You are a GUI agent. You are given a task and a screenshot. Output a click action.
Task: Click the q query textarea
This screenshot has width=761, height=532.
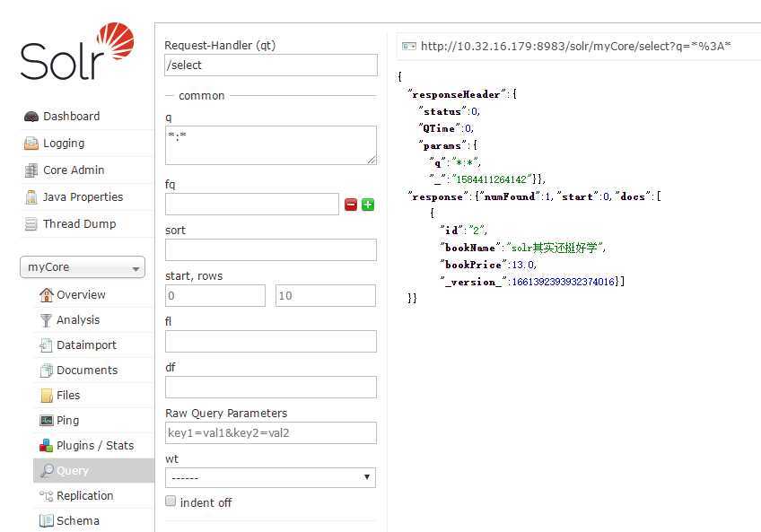(271, 145)
